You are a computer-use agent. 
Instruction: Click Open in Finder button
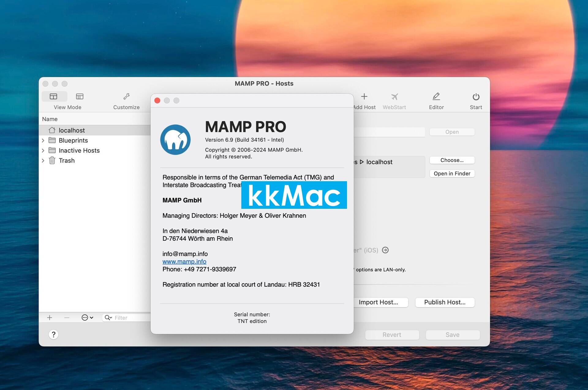(452, 174)
